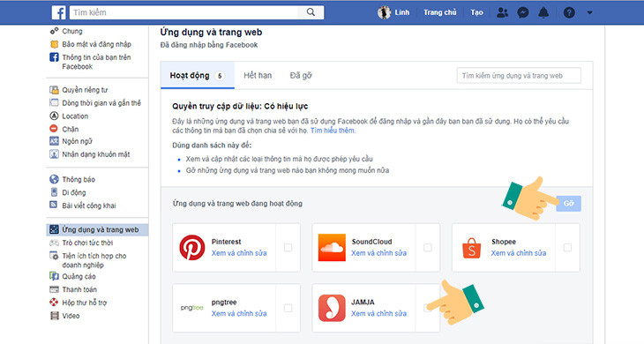Click the Facebook logo icon
The image size is (644, 344).
tap(58, 12)
